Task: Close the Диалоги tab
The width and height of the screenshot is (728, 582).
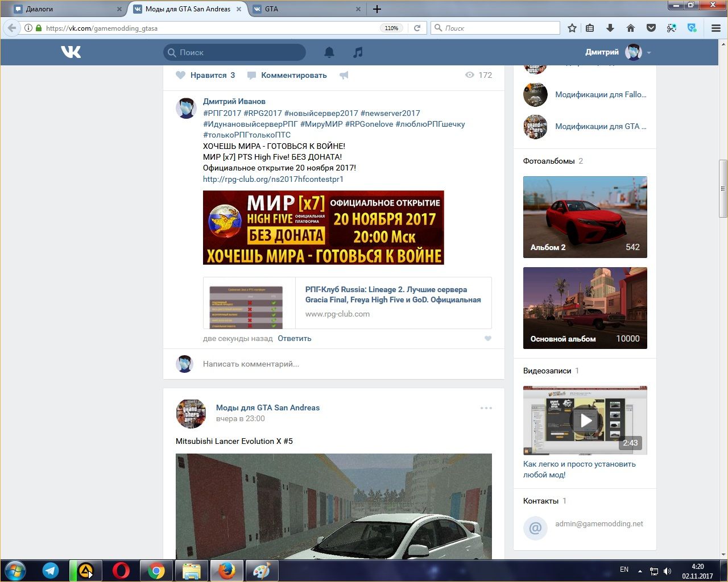Action: coord(119,9)
